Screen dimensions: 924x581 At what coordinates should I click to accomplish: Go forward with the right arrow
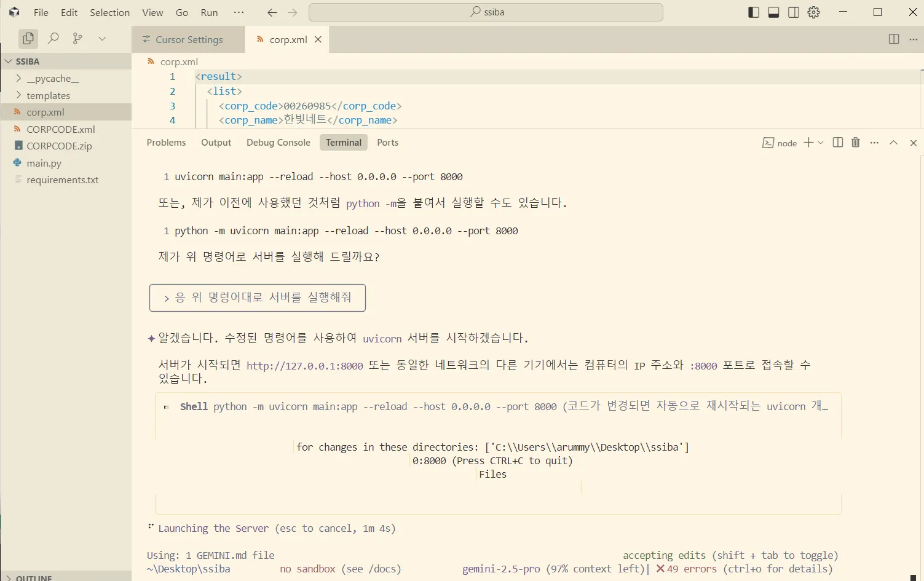pos(293,12)
